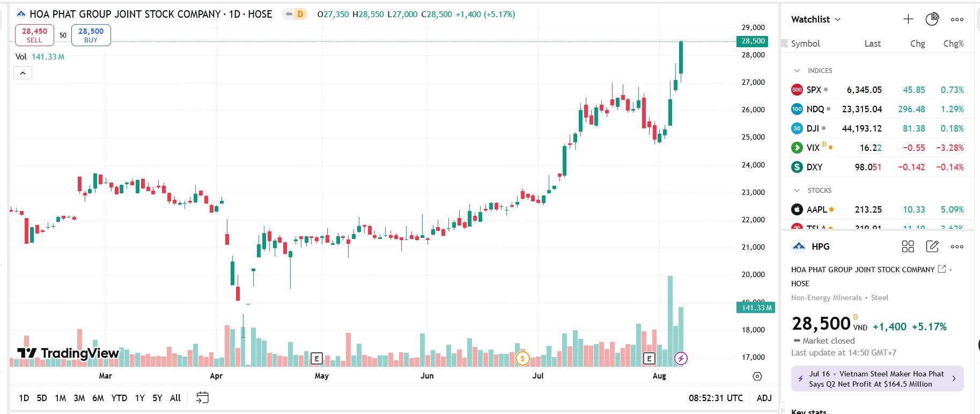The height and width of the screenshot is (414, 980).
Task: Open the Watchlist dropdown
Action: (x=816, y=19)
